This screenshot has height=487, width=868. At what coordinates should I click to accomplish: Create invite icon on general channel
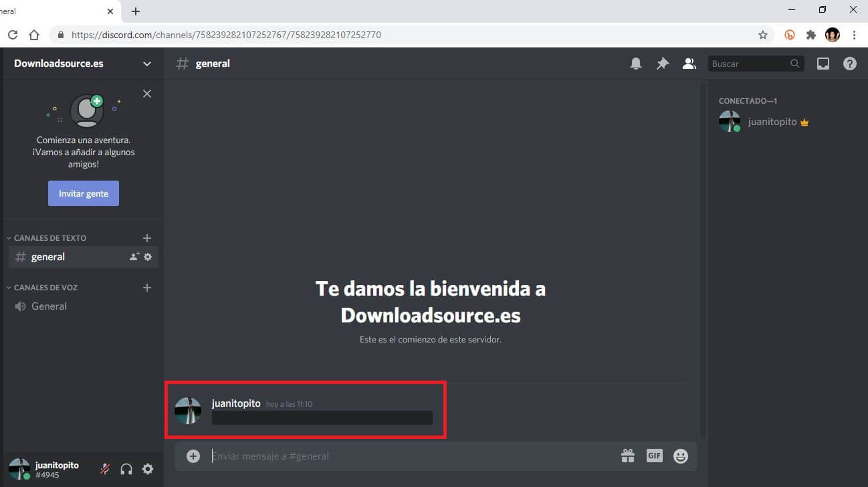coord(134,257)
